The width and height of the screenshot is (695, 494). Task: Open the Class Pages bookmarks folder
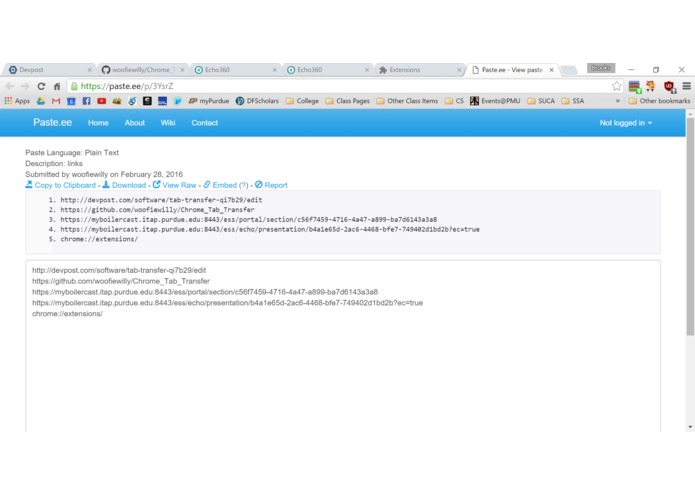pyautogui.click(x=348, y=101)
